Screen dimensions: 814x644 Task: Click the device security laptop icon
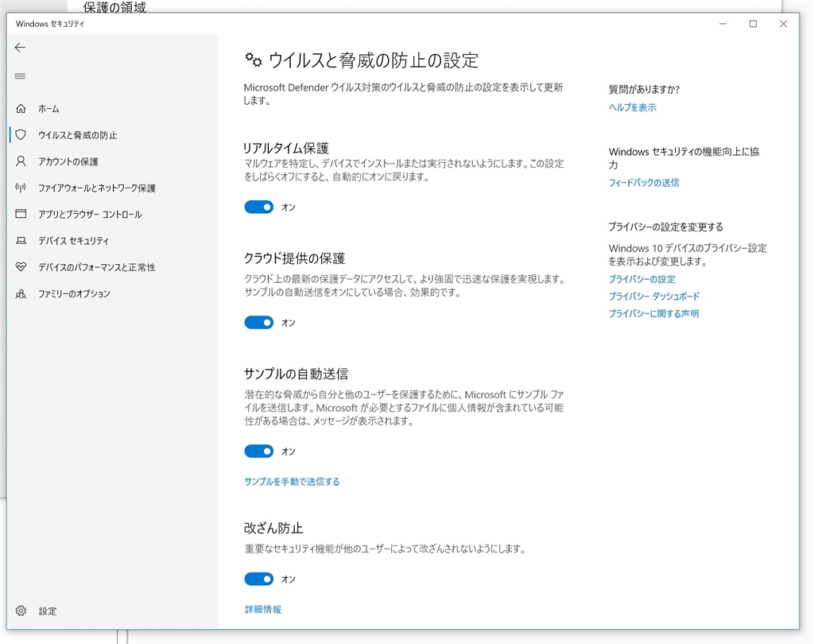[21, 240]
